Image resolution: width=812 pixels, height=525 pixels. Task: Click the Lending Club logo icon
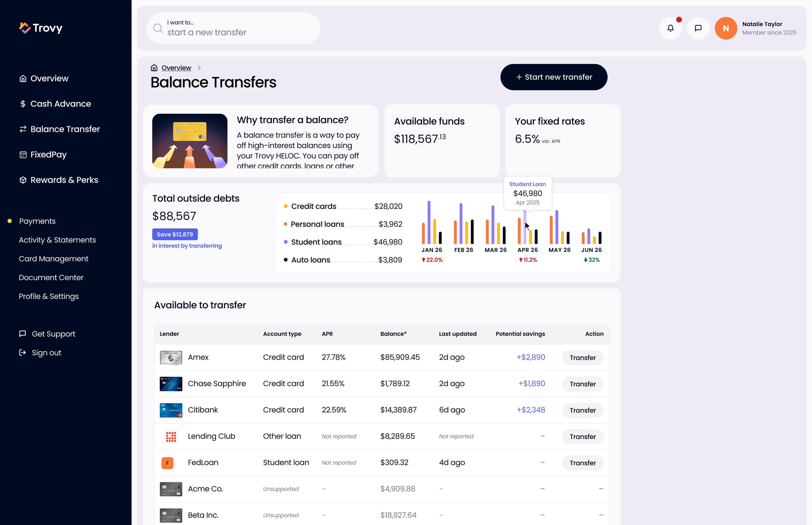coord(171,436)
